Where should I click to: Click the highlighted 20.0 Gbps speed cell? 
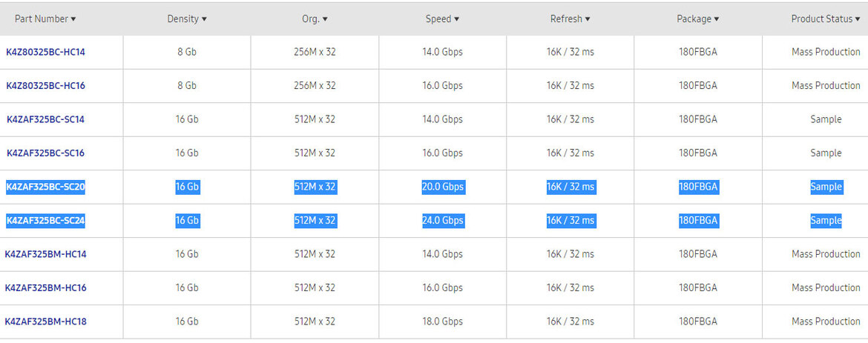coord(443,187)
